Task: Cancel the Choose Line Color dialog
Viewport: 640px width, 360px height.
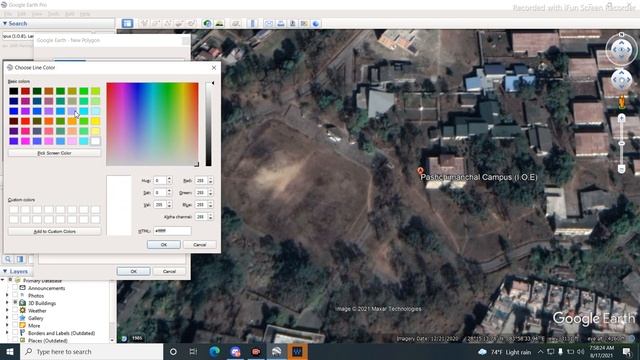Action: (x=200, y=244)
